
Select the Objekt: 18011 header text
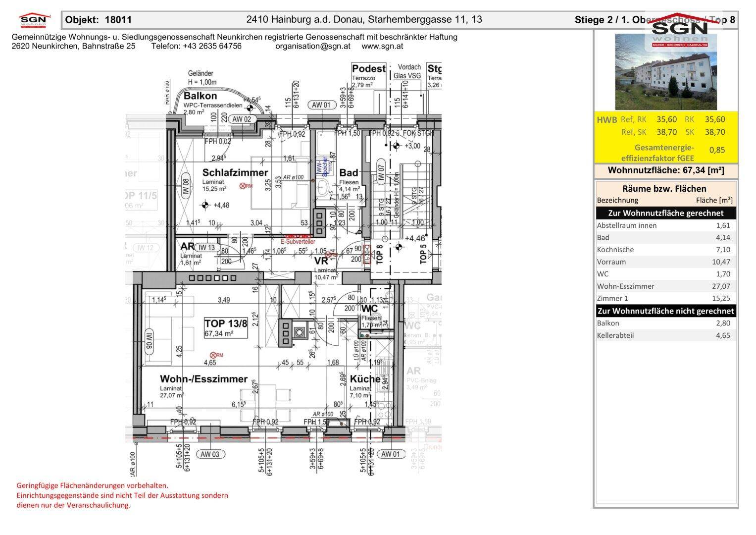[99, 20]
